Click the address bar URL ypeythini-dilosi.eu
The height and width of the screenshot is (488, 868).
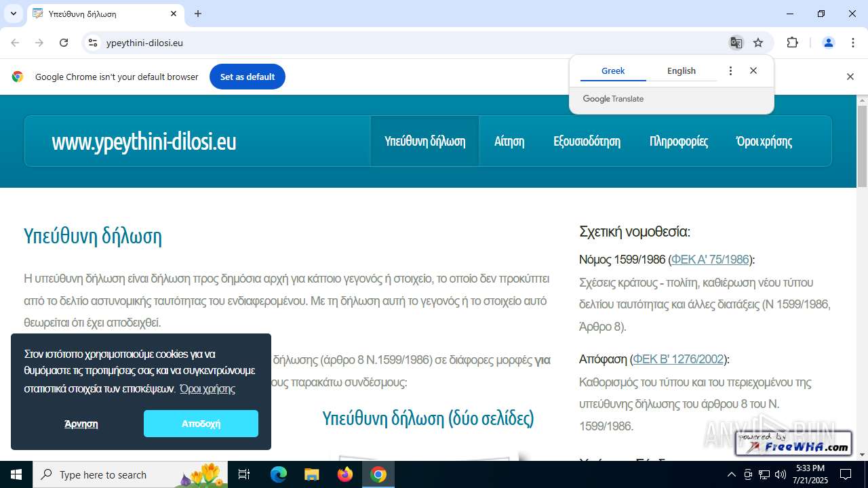pos(144,43)
